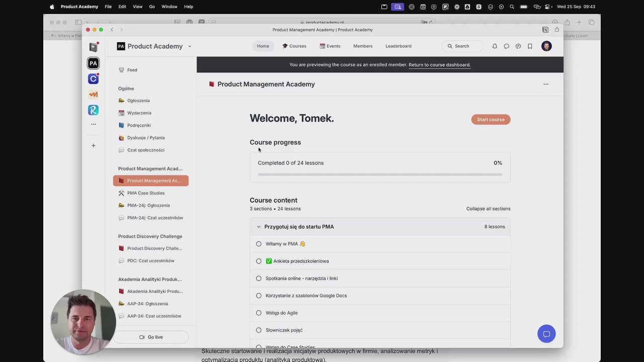Mark Słowniczek pojęć lesson circle

259,330
